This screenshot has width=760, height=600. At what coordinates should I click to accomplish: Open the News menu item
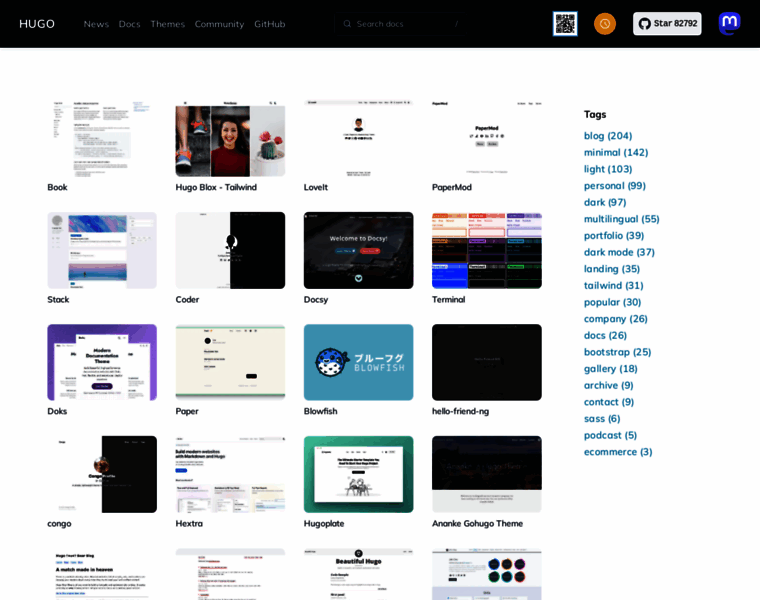(x=96, y=24)
